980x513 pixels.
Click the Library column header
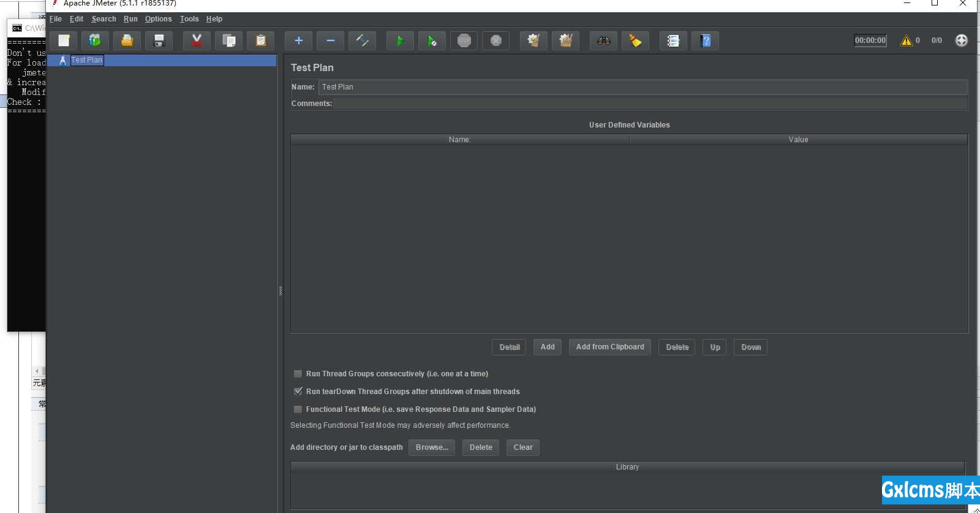628,467
